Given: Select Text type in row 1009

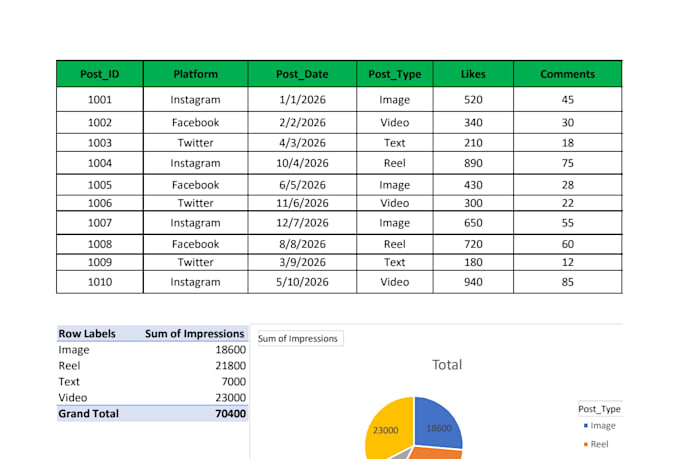Looking at the screenshot, I should point(395,262).
